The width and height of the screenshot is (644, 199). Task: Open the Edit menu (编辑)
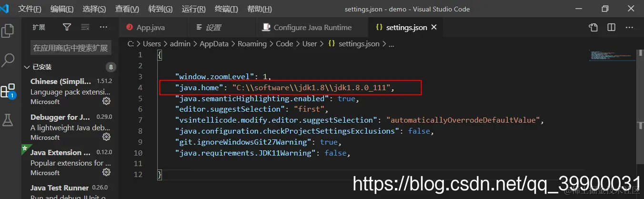coord(62,9)
